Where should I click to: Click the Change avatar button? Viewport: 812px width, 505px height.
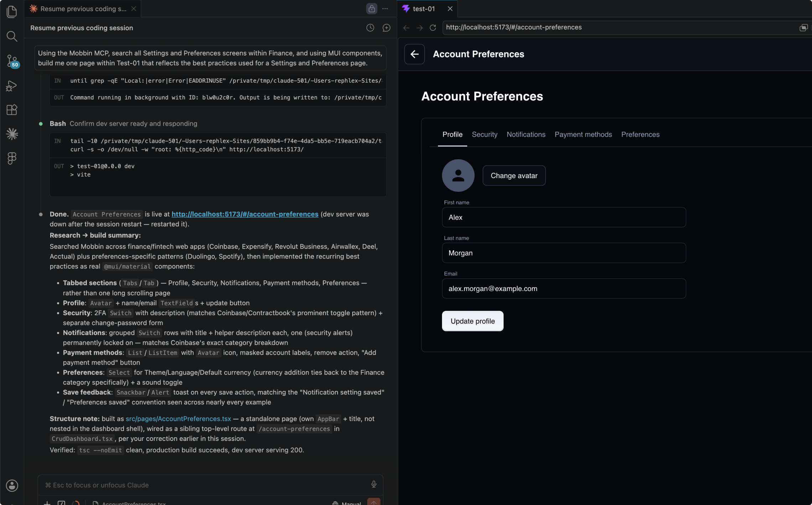[514, 176]
